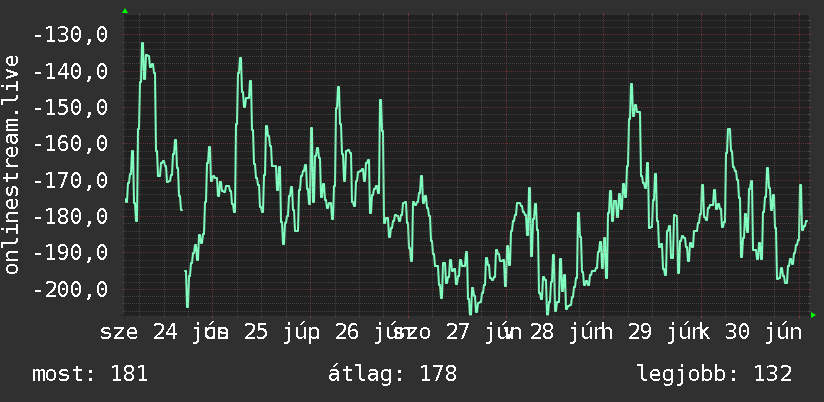
Task: Click the vertical onlinestream.live axis title
Action: pyautogui.click(x=11, y=164)
